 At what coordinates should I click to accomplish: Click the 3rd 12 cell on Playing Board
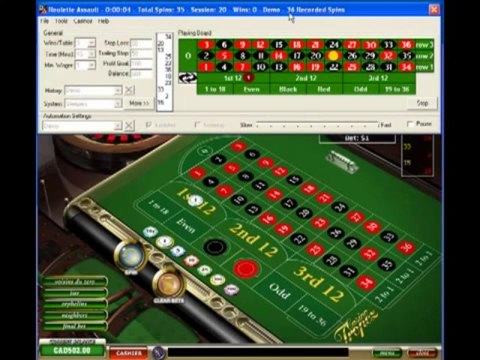click(x=379, y=78)
